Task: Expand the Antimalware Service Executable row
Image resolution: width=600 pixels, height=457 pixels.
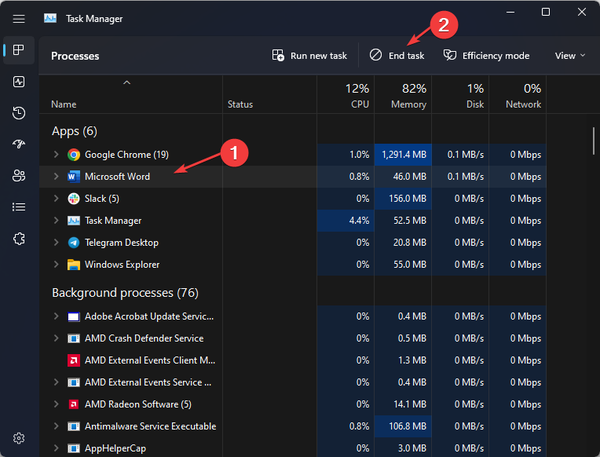Action: coord(56,426)
